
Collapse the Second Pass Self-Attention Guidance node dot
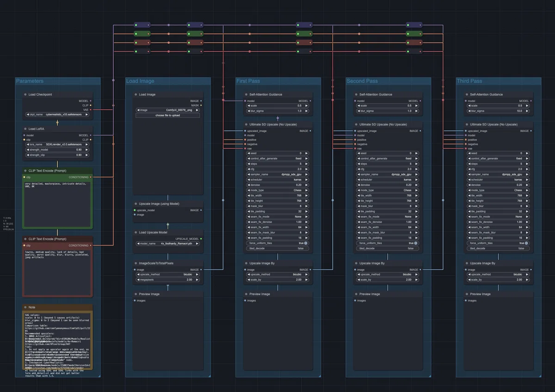point(355,94)
